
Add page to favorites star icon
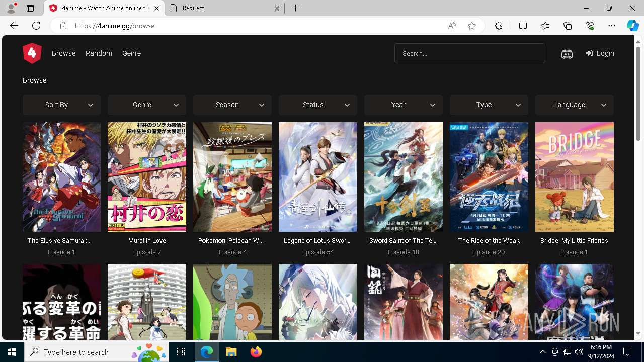pyautogui.click(x=472, y=26)
